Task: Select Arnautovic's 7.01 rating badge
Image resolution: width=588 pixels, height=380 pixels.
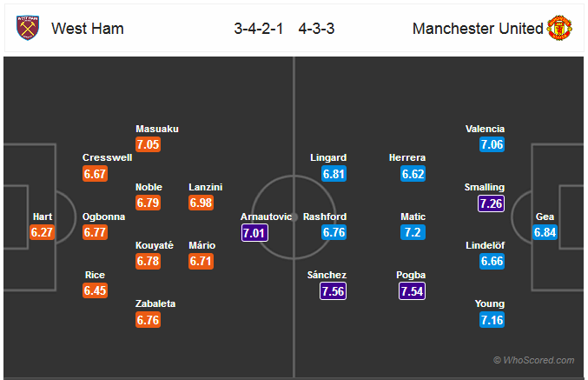Action: tap(254, 233)
